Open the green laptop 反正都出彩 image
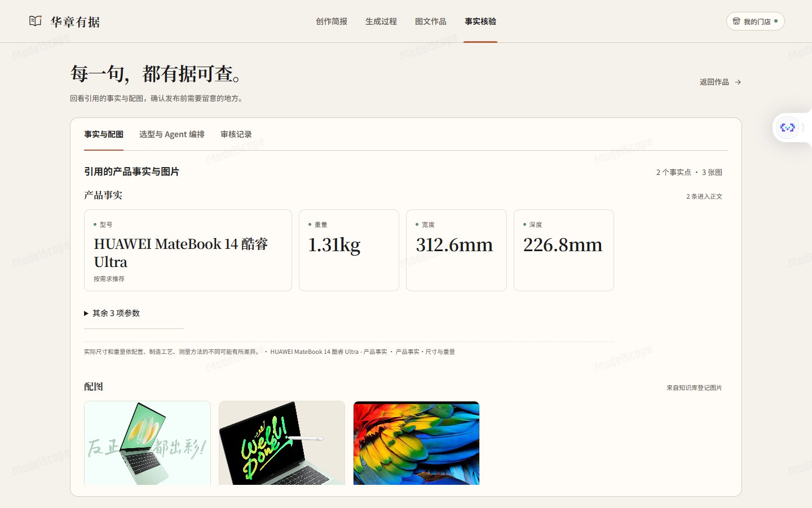Screen dimensions: 812x508 point(147,443)
